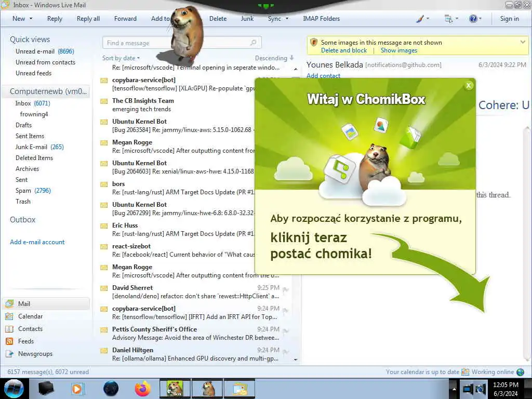Flag the copybara-service[bot] 9:24 PM message
Screen dimensions: 532x399
tap(286, 310)
